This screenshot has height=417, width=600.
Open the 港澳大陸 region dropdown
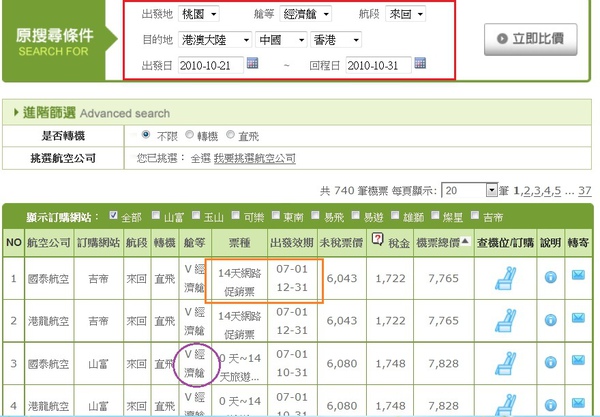(x=215, y=40)
